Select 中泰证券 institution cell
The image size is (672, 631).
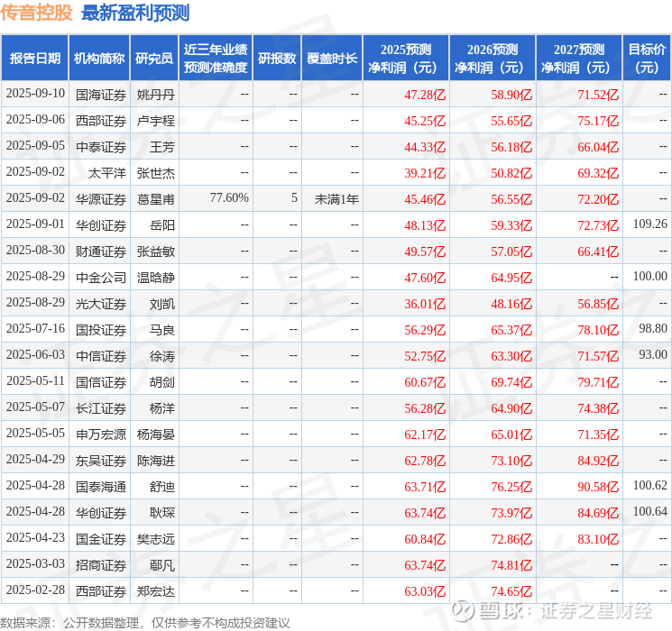tap(101, 147)
